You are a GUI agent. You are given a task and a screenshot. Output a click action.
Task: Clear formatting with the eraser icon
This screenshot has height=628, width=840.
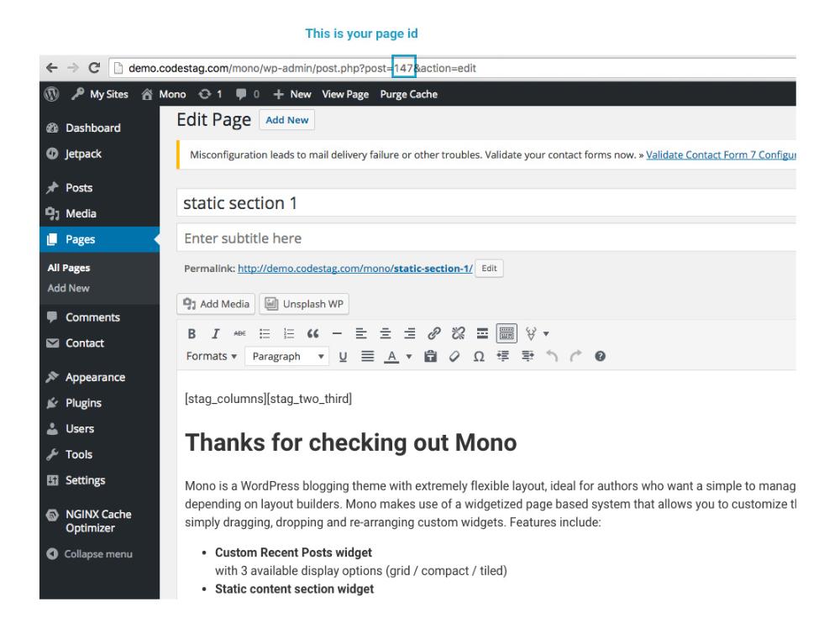click(454, 357)
